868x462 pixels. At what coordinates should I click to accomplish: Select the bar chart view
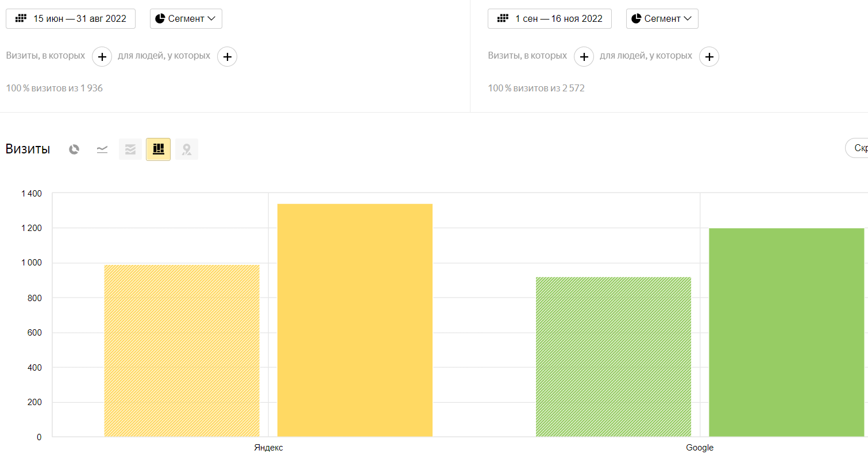159,149
